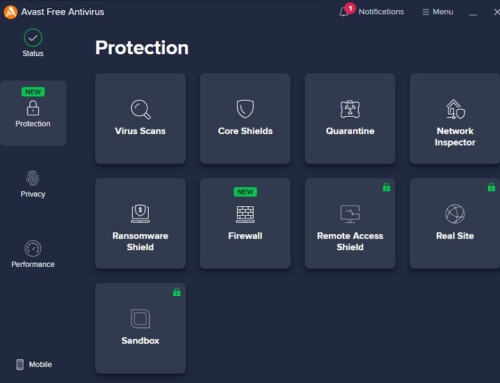Open the Ransomware Shield tile
Viewport: 500px width, 383px height.
pyautogui.click(x=140, y=223)
